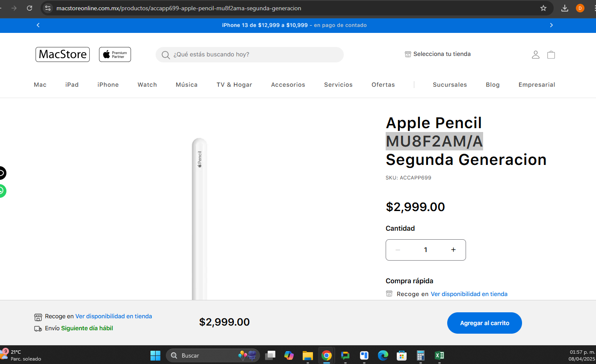Open site information icon in address bar

48,8
